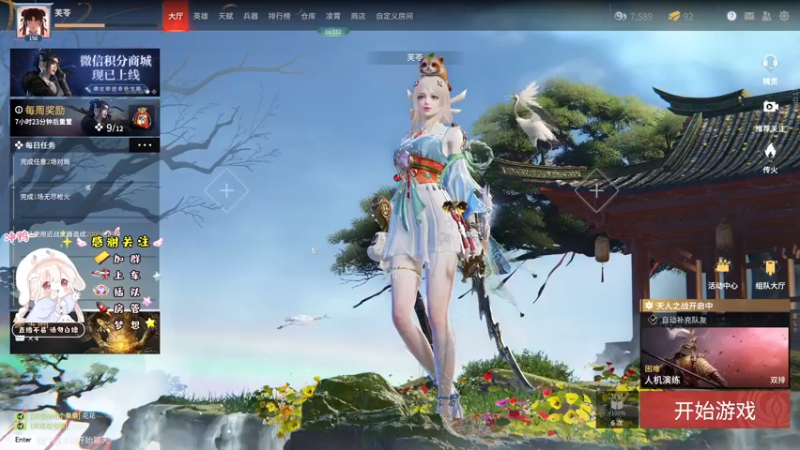
Task: Click the Lv.112 battle pass level badge
Action: point(333,32)
